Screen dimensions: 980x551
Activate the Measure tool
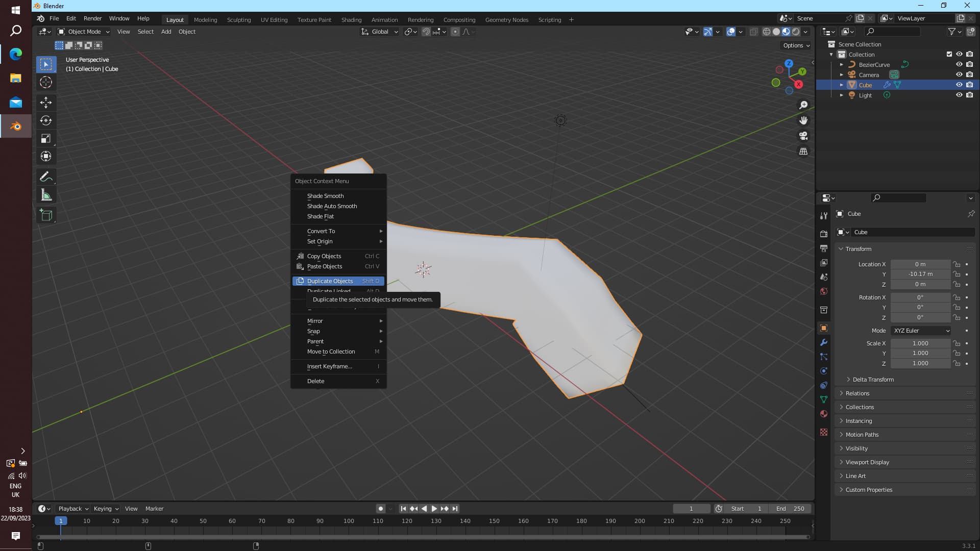tap(46, 194)
